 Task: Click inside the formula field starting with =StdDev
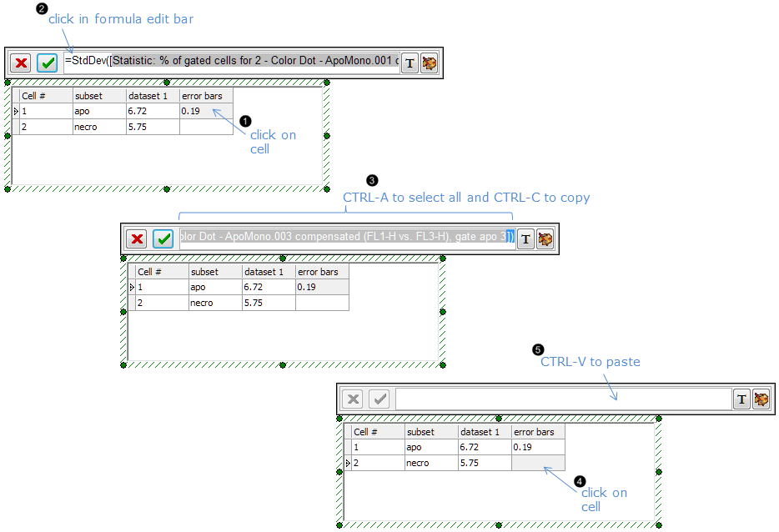(x=231, y=63)
